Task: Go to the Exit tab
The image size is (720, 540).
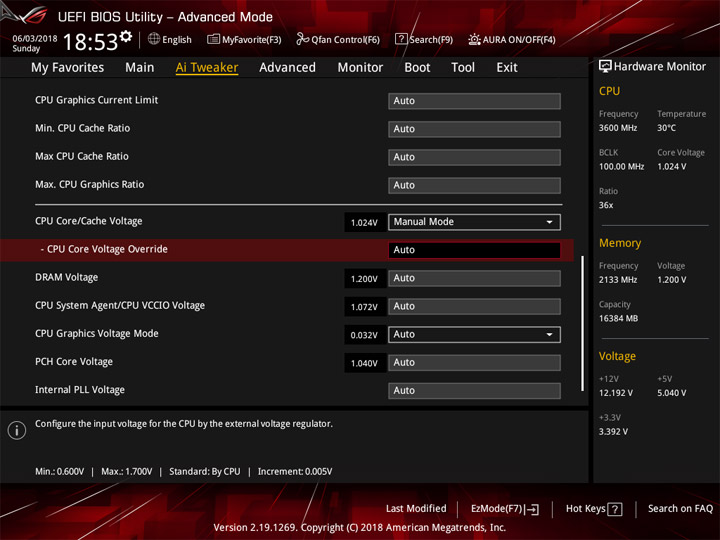Action: [506, 68]
